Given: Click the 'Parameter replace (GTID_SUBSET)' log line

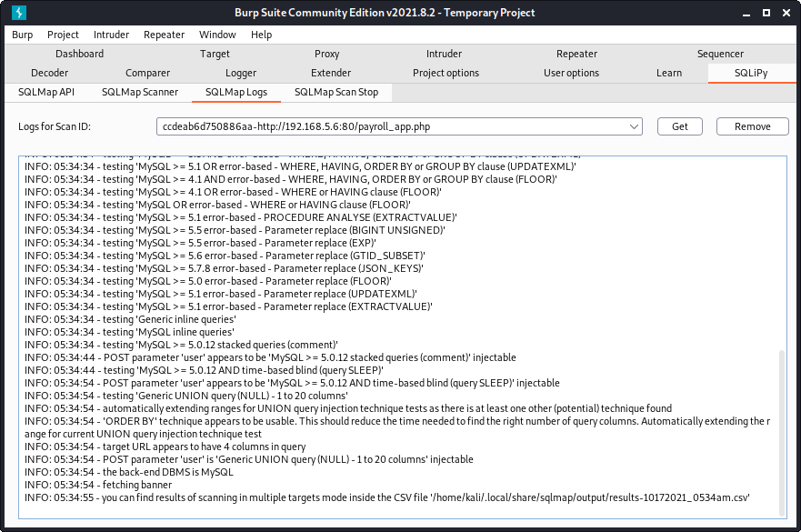Looking at the screenshot, I should 225,256.
